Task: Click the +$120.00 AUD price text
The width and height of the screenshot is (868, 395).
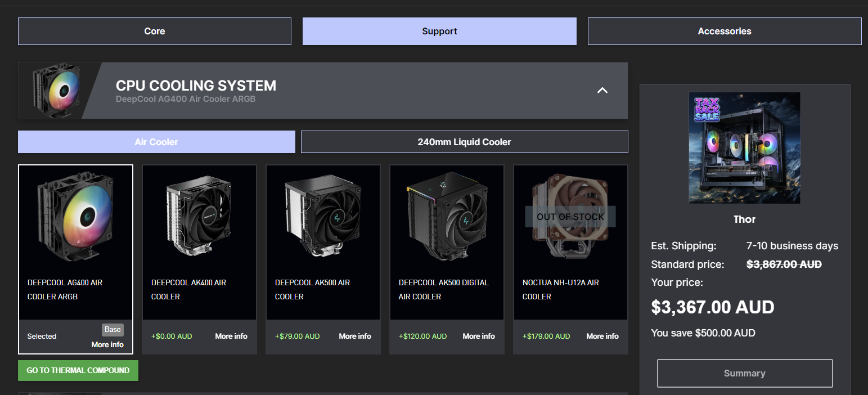Action: coord(423,336)
